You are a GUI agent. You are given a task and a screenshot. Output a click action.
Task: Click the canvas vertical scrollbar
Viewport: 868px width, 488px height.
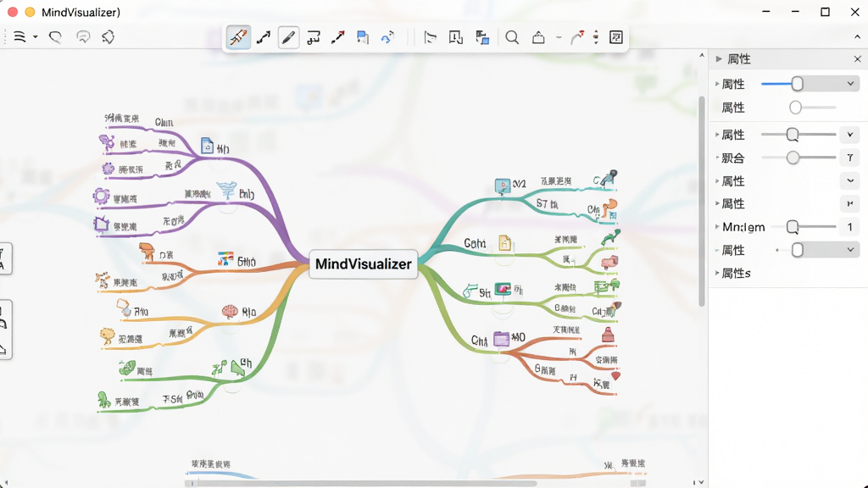701,202
